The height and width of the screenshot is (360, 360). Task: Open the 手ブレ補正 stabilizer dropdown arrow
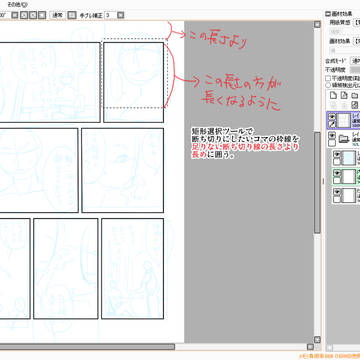point(121,15)
